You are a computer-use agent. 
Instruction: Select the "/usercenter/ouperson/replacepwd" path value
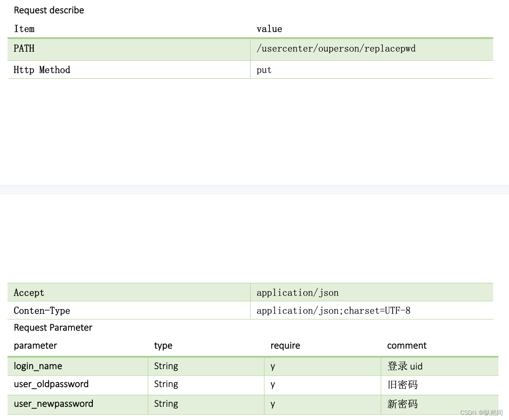336,49
